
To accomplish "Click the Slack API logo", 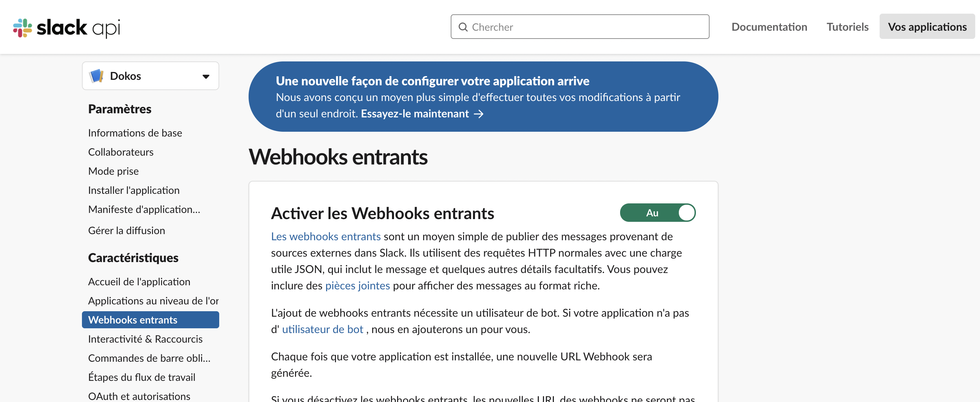I will [67, 27].
